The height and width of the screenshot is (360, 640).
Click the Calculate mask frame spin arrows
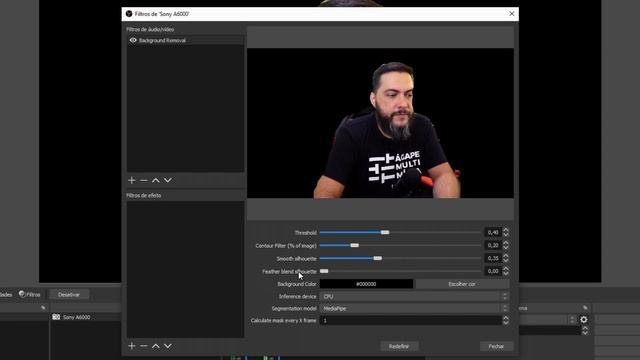coord(506,320)
